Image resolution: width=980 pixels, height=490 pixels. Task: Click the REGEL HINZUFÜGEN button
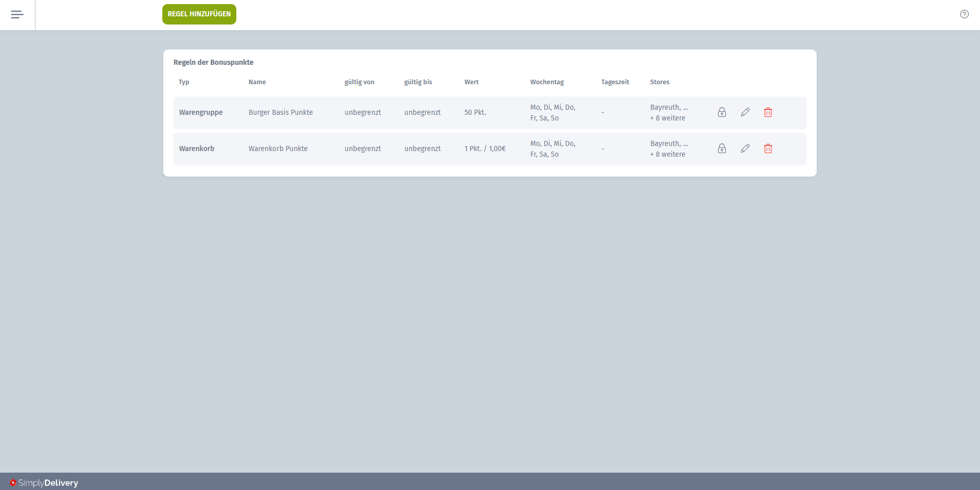199,14
